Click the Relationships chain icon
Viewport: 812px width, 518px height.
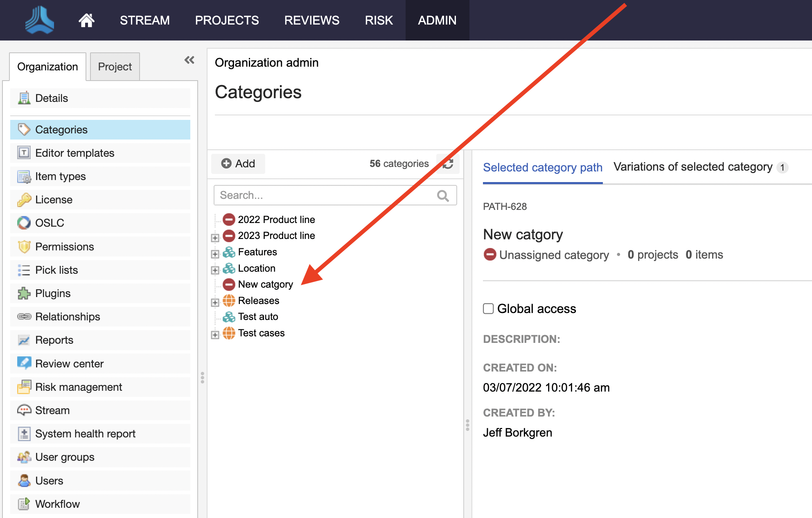click(24, 317)
